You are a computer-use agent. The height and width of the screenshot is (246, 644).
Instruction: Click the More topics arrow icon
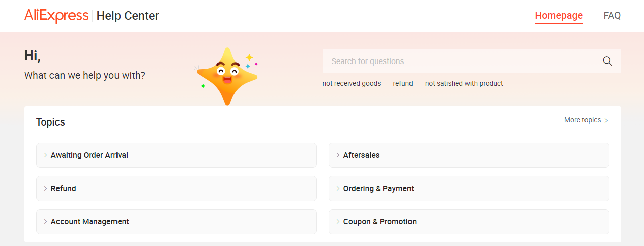606,121
